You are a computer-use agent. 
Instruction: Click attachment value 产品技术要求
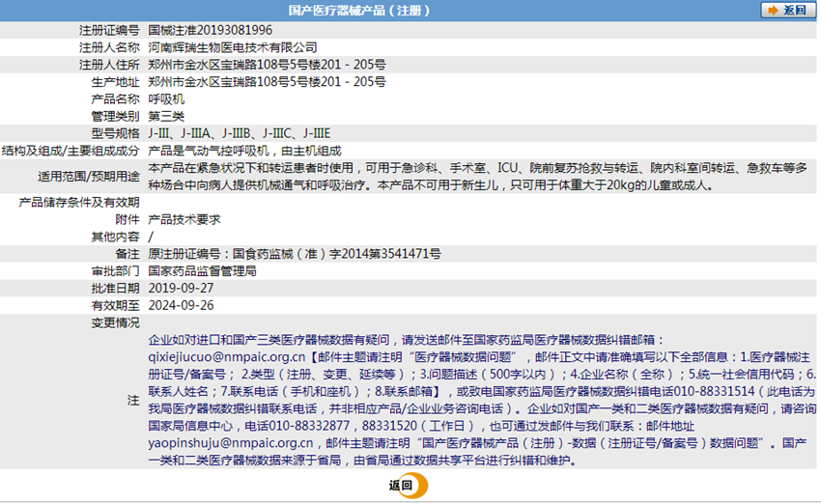[184, 219]
